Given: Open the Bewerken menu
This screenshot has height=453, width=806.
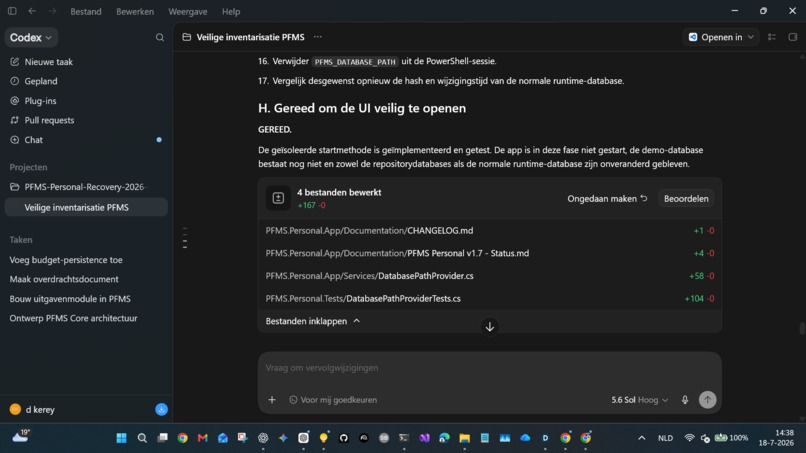Looking at the screenshot, I should pyautogui.click(x=135, y=11).
